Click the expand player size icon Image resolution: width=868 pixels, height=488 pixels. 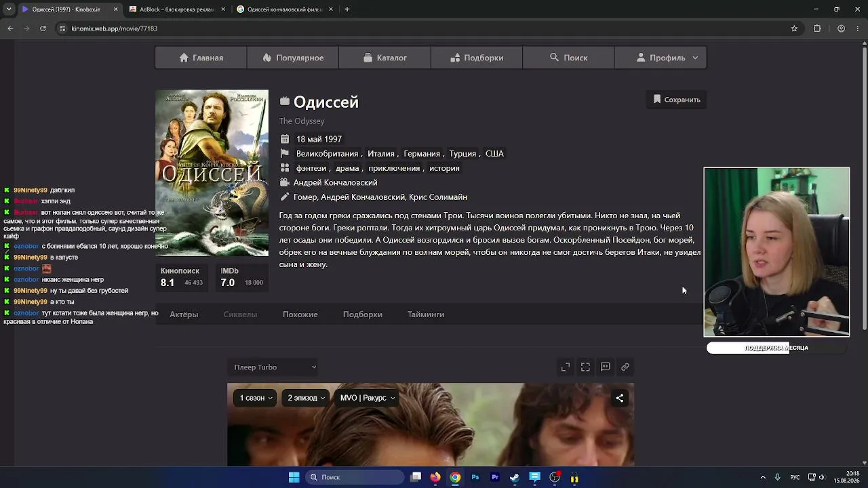pyautogui.click(x=566, y=367)
